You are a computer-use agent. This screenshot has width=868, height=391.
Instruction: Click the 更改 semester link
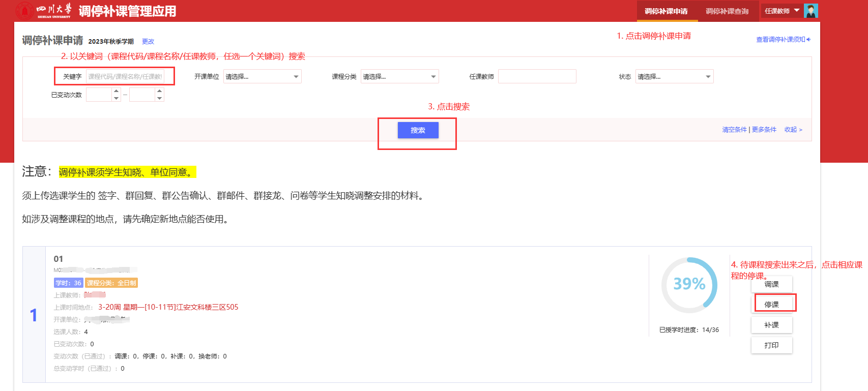coord(148,42)
